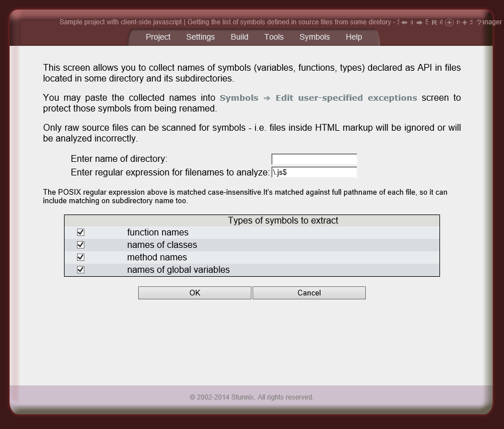The height and width of the screenshot is (429, 504).
Task: Uncheck the function names checkbox
Action: click(80, 232)
